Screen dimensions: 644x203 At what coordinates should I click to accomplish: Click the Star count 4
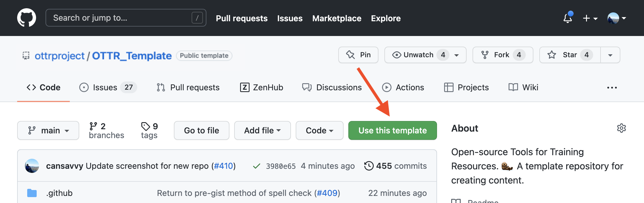click(587, 55)
